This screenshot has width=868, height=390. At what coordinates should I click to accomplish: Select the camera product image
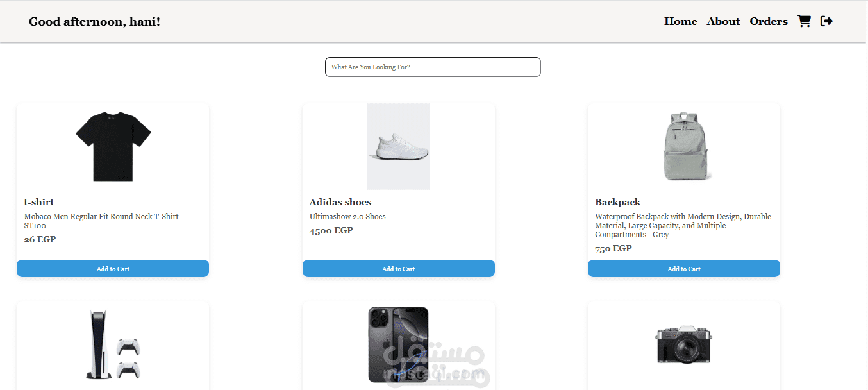[684, 344]
